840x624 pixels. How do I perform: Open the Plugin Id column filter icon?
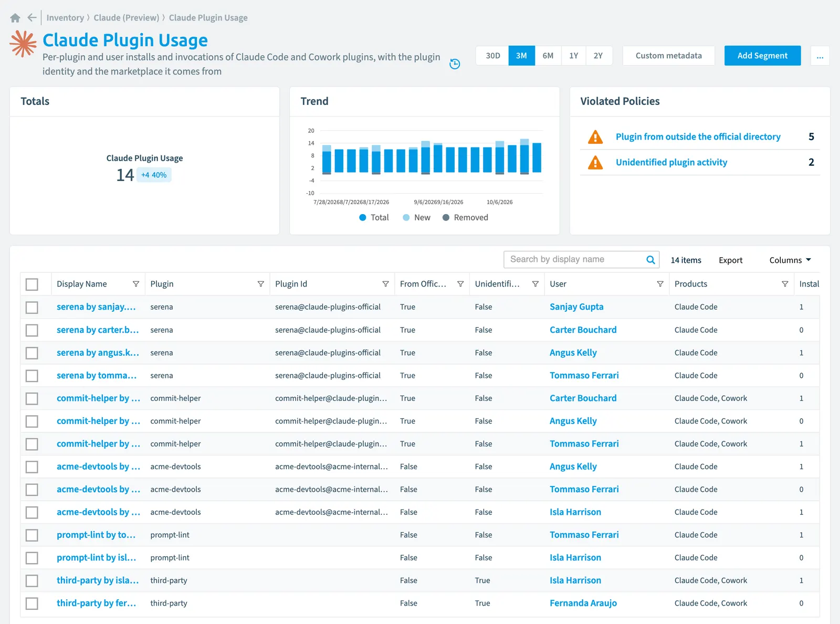pyautogui.click(x=385, y=284)
